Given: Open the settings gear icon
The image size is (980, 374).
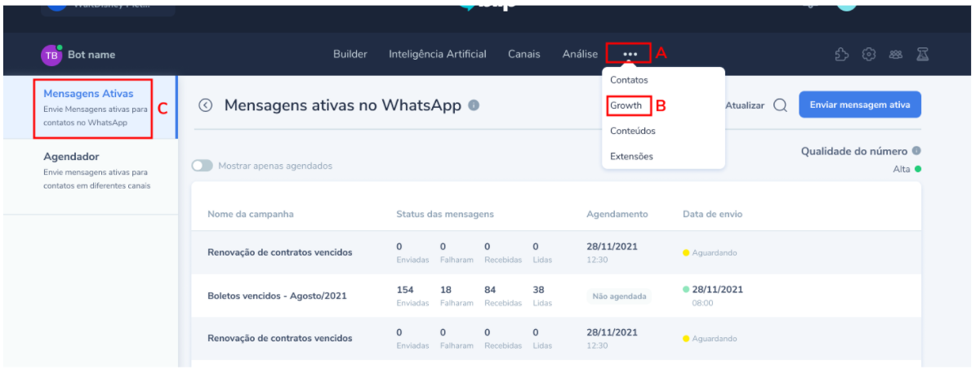Looking at the screenshot, I should pos(869,55).
